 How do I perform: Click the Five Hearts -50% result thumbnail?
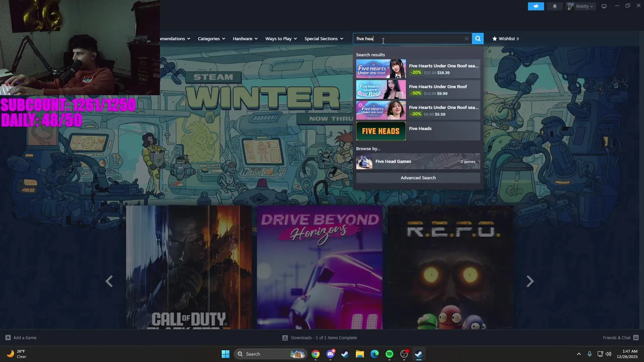coord(381,89)
